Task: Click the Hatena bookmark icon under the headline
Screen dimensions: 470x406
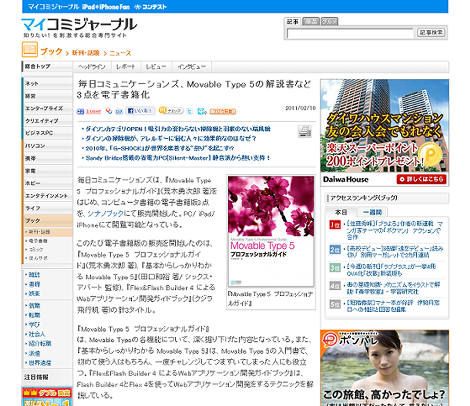Action: tap(80, 112)
